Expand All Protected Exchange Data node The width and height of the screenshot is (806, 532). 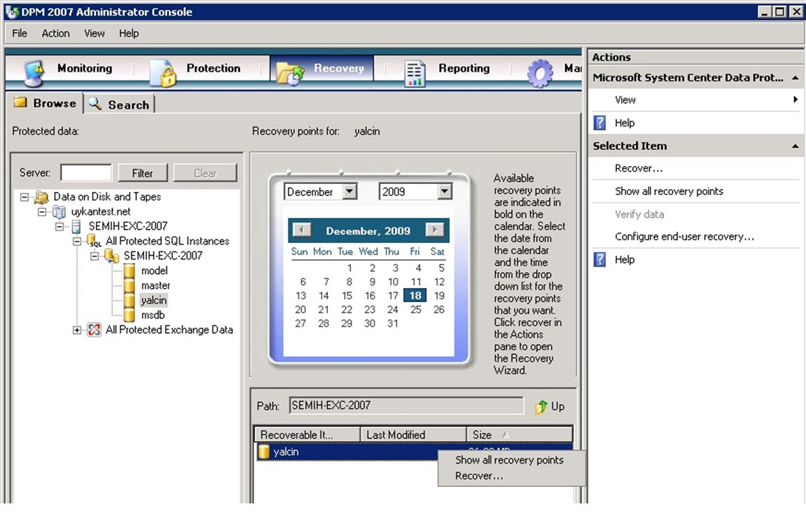click(78, 330)
